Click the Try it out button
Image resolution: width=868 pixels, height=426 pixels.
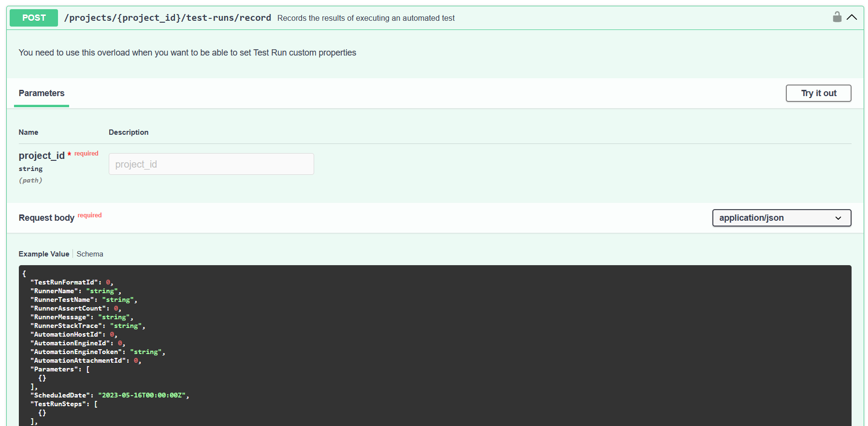click(x=818, y=93)
